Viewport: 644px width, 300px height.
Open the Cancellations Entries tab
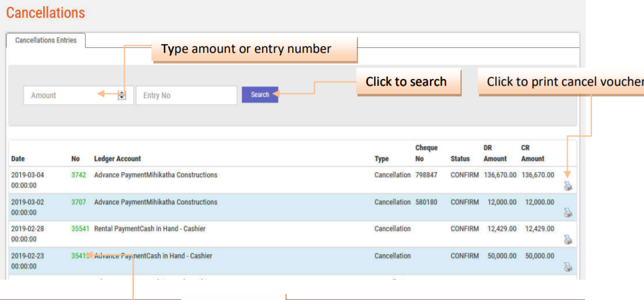click(x=46, y=40)
